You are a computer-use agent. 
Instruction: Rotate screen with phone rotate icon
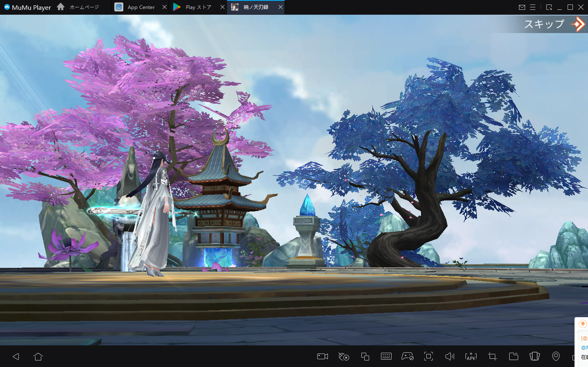(x=535, y=356)
